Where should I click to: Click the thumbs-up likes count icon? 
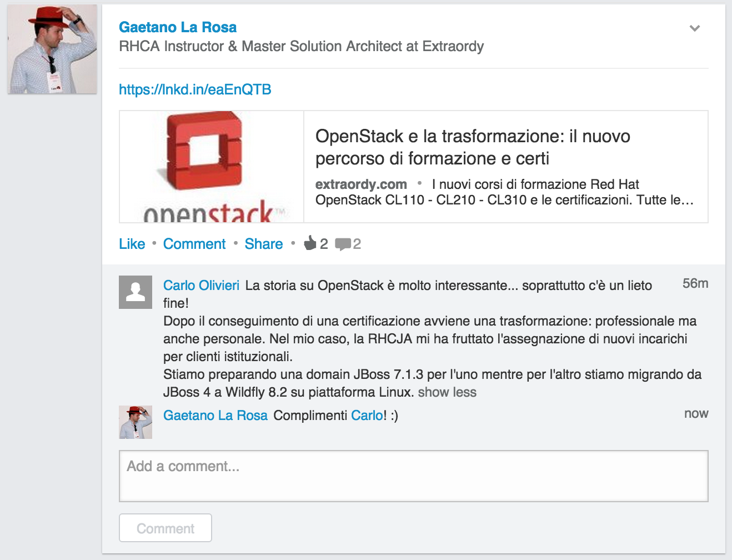tap(310, 243)
